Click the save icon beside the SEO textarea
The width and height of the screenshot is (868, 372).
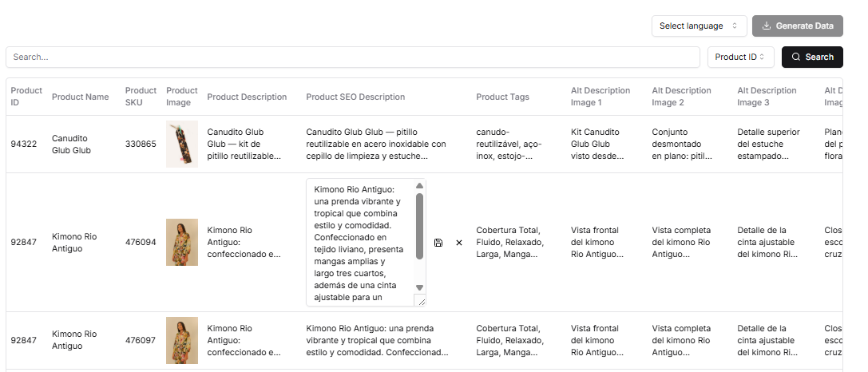click(438, 243)
